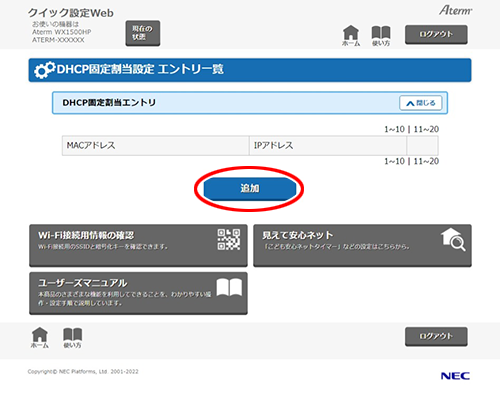The width and height of the screenshot is (500, 412).
Task: Click the footer ログアウト button
Action: [x=436, y=337]
